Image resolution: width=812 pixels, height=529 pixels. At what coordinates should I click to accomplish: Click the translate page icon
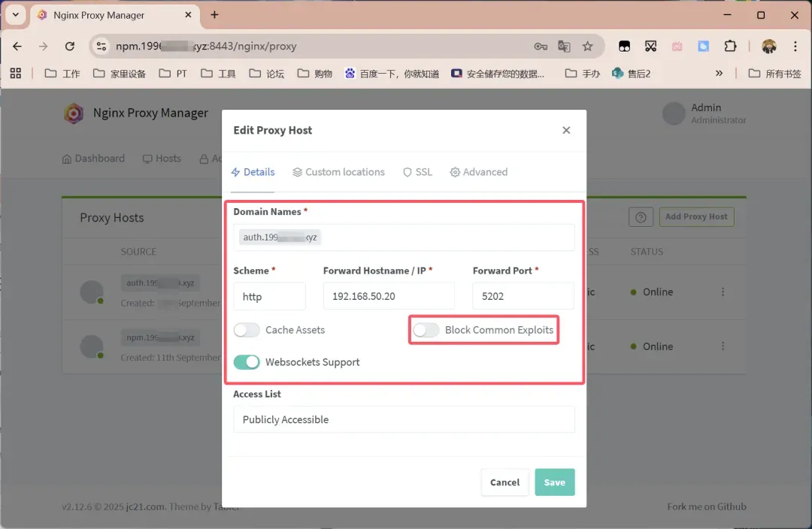click(564, 47)
